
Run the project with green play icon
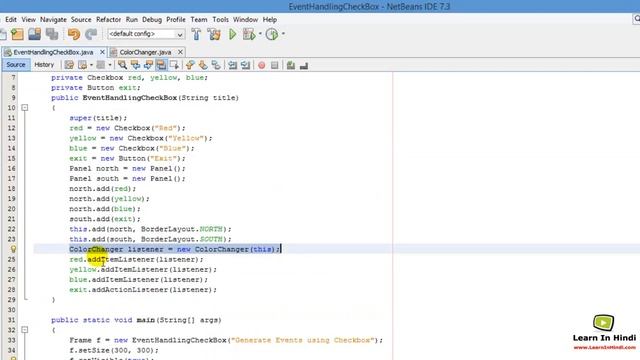(x=232, y=34)
